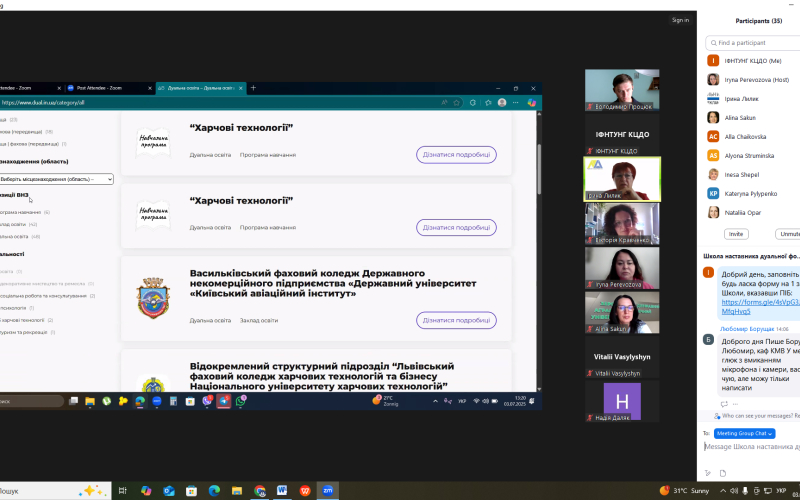The width and height of the screenshot is (800, 500).
Task: Open Outlook from the Windows taskbar
Action: 169,491
